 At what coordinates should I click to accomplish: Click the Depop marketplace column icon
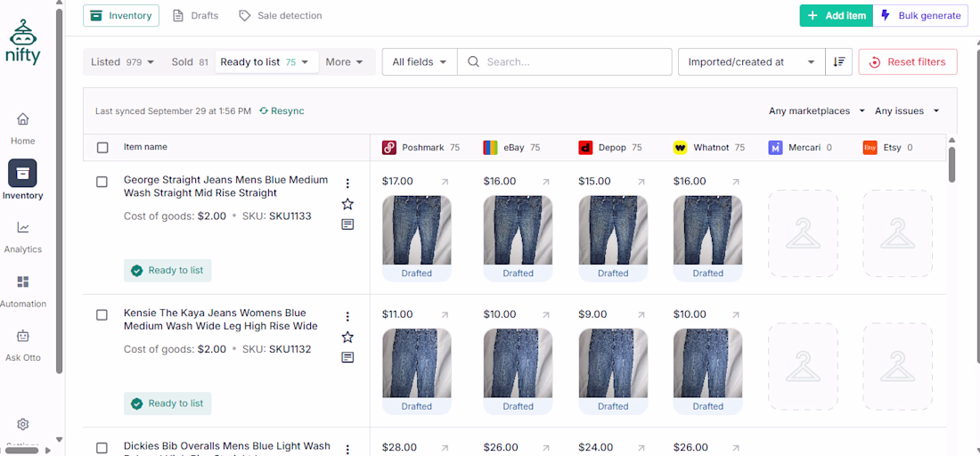tap(585, 148)
